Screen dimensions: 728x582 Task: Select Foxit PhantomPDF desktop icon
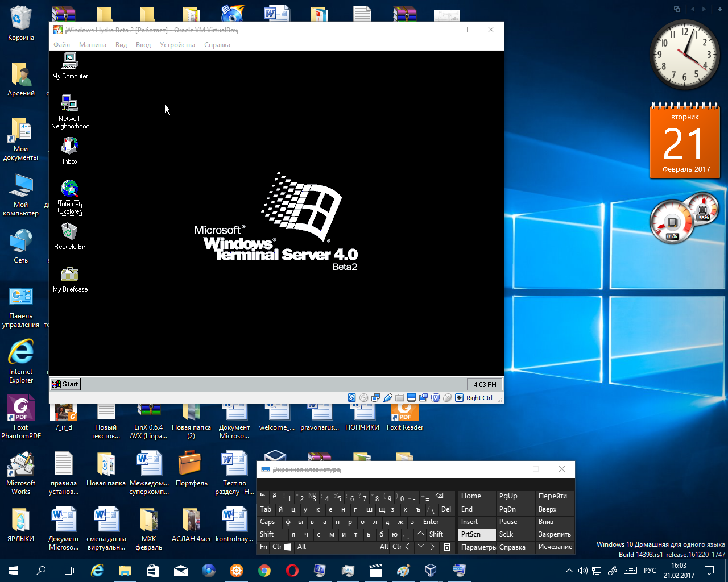pyautogui.click(x=21, y=417)
